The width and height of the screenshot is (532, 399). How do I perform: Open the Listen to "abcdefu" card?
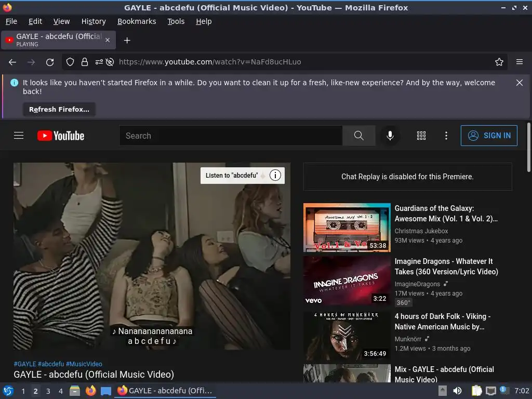pos(243,176)
